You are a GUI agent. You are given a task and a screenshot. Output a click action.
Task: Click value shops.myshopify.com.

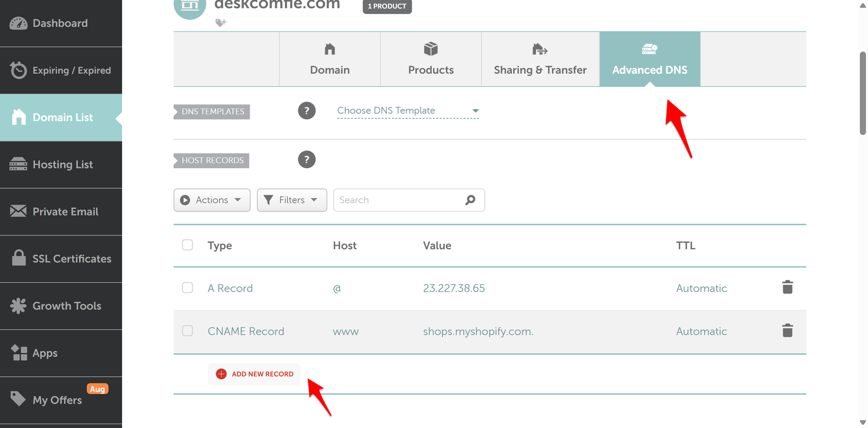point(478,331)
